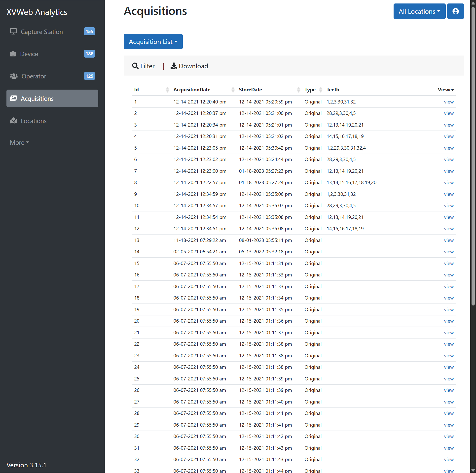Select the Capture Station monitor icon
The width and height of the screenshot is (476, 473).
13,32
